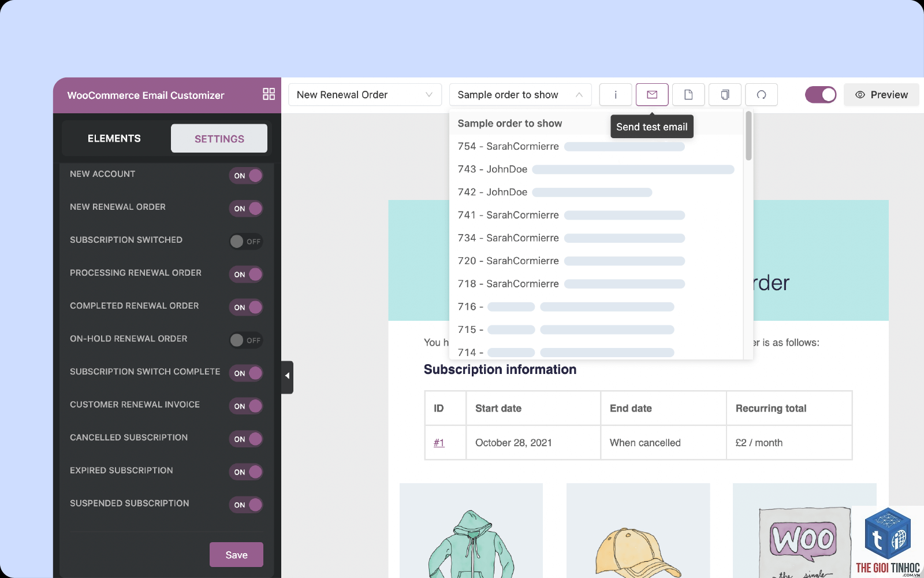Click the info icon in the toolbar

(615, 95)
